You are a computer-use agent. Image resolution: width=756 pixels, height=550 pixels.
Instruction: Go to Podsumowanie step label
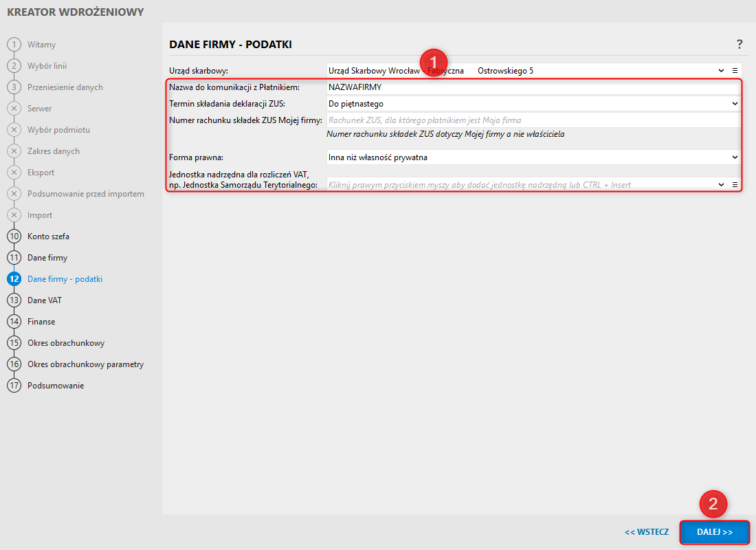pos(56,386)
